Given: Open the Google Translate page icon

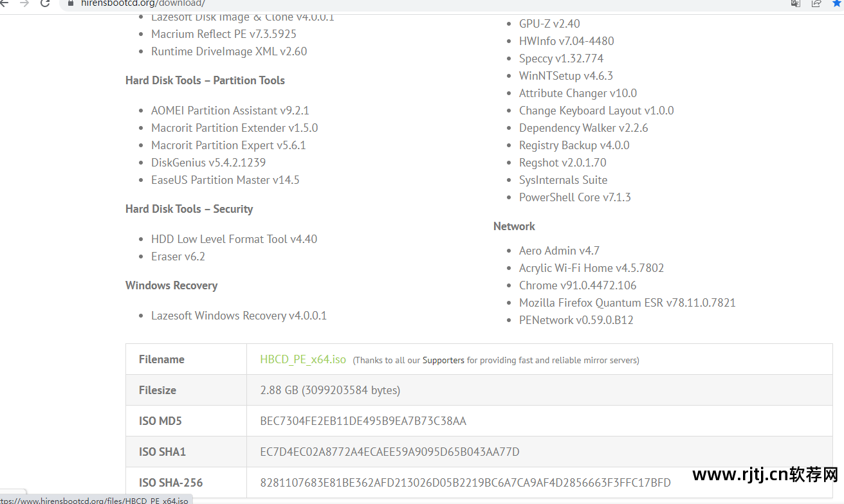Looking at the screenshot, I should 796,3.
